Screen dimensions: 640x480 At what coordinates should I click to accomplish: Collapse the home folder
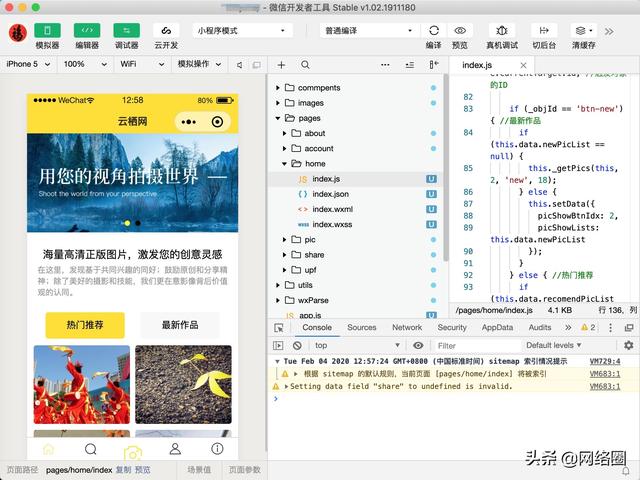[x=285, y=164]
